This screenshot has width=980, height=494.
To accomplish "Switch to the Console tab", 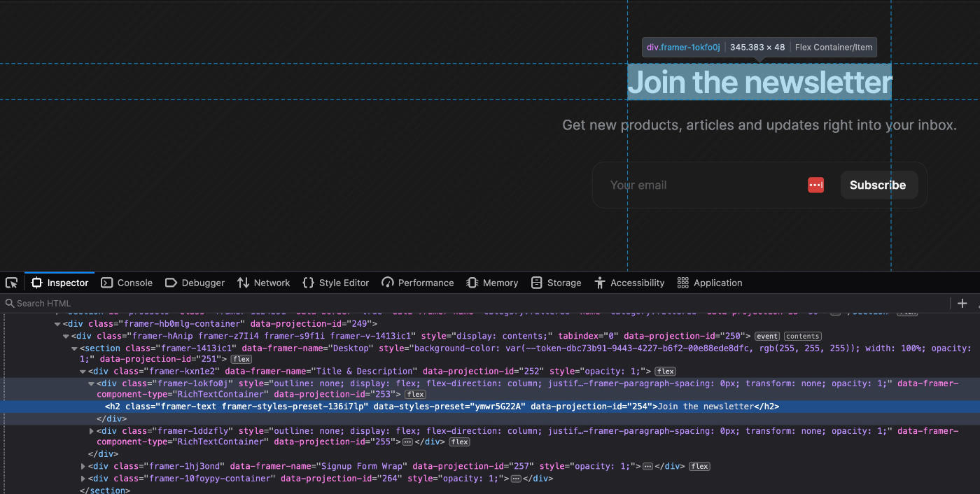I will point(127,283).
